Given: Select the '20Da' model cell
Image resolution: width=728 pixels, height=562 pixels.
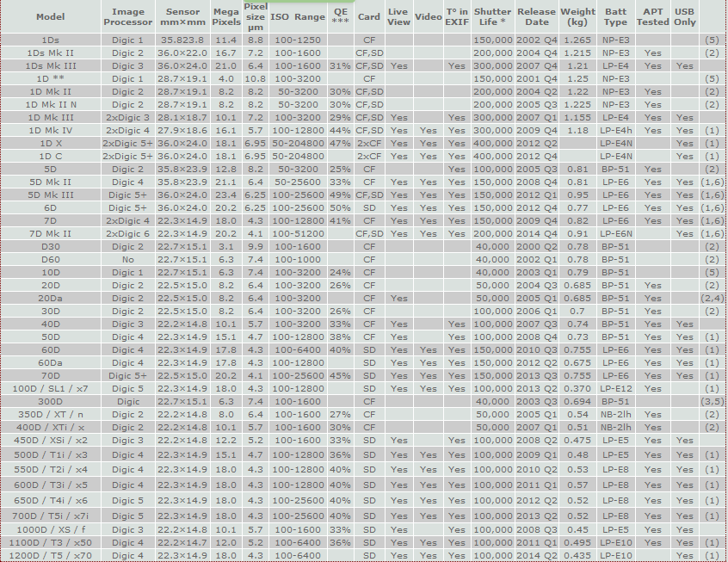Looking at the screenshot, I should click(50, 298).
